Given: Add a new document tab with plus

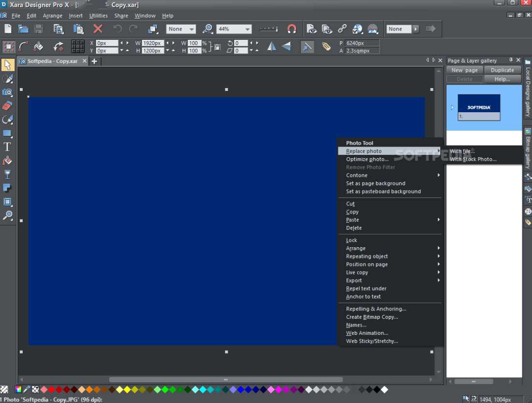Looking at the screenshot, I should click(x=94, y=61).
